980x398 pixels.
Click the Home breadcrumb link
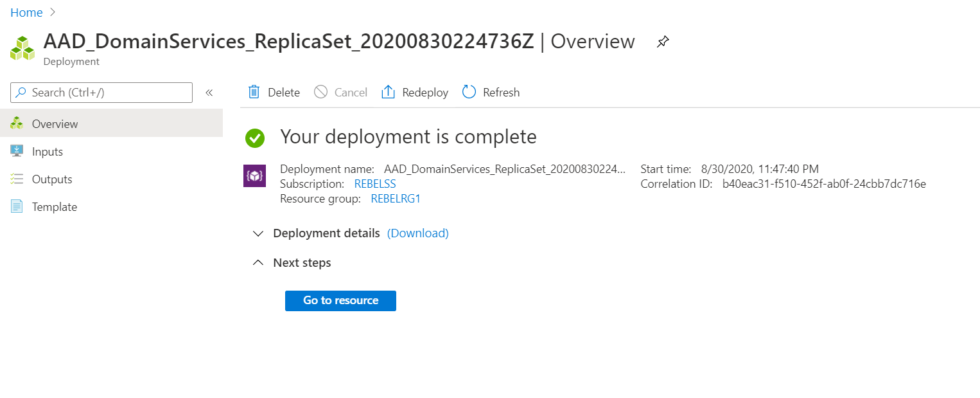click(26, 13)
